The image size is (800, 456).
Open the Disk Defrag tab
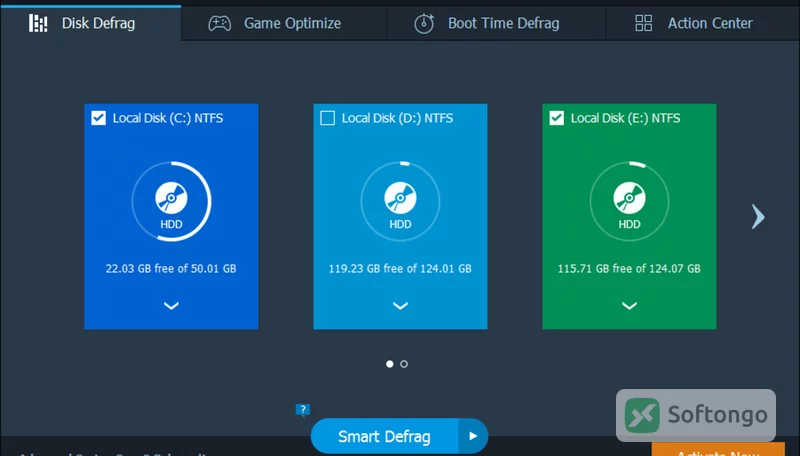[91, 23]
